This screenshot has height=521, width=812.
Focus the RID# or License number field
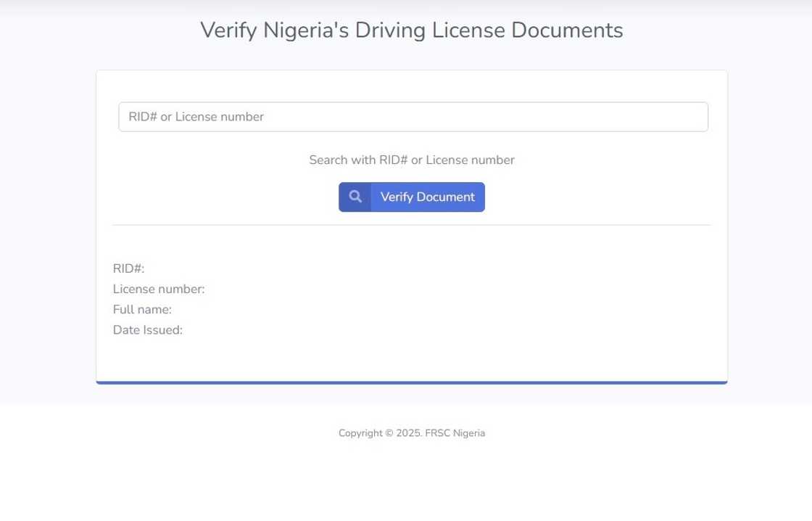pos(413,117)
